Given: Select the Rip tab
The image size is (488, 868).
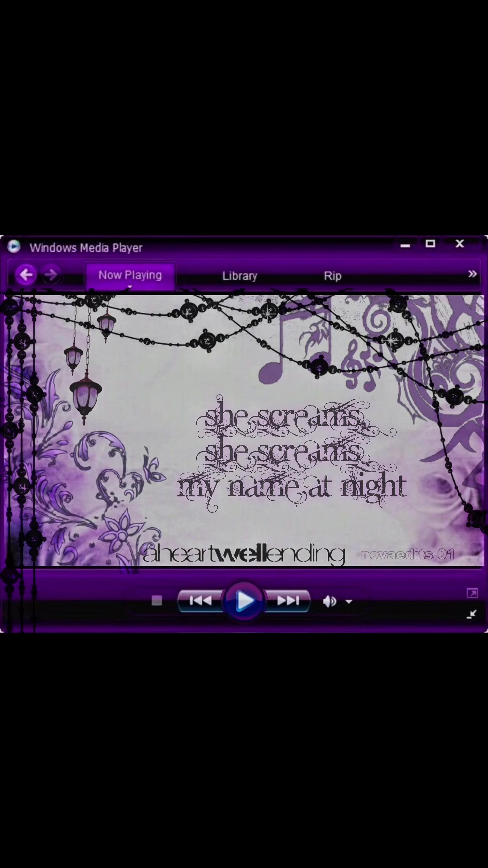Looking at the screenshot, I should [x=332, y=276].
